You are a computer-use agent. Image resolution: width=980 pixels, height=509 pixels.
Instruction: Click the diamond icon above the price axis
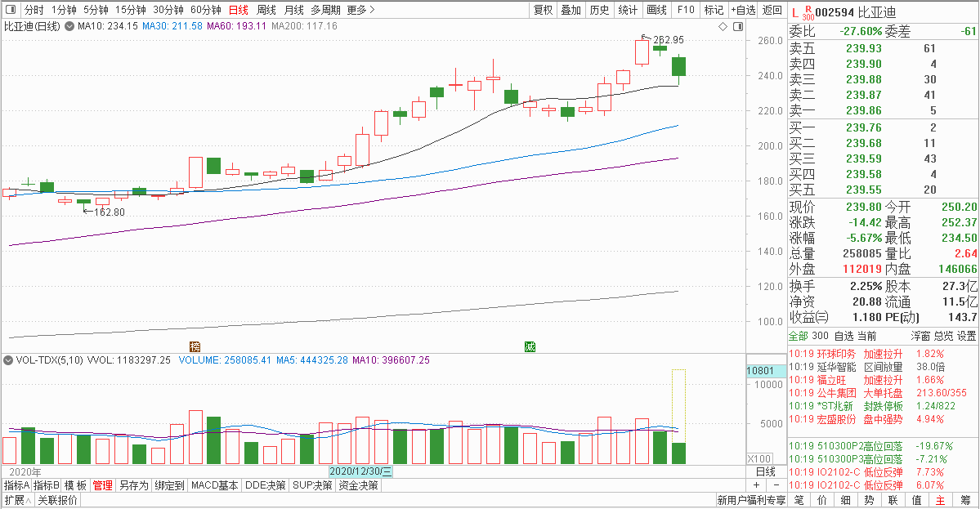[723, 27]
